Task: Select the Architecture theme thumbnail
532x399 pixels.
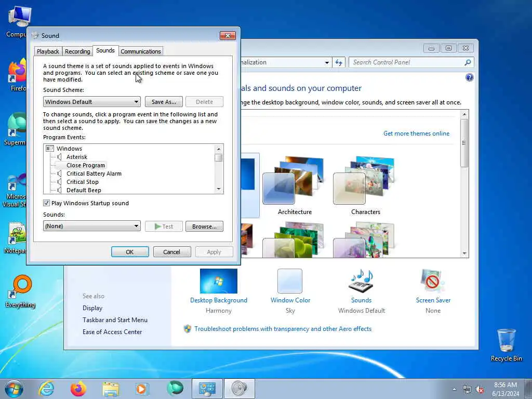Action: [x=294, y=180]
